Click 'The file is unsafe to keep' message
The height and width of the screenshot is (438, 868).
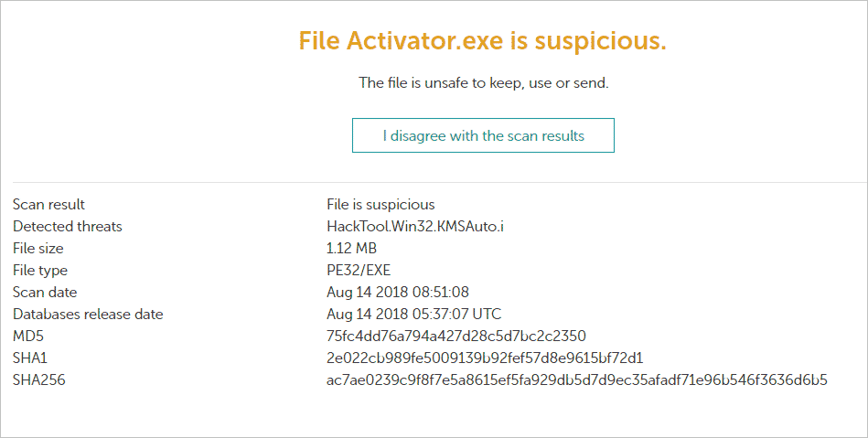(x=483, y=83)
